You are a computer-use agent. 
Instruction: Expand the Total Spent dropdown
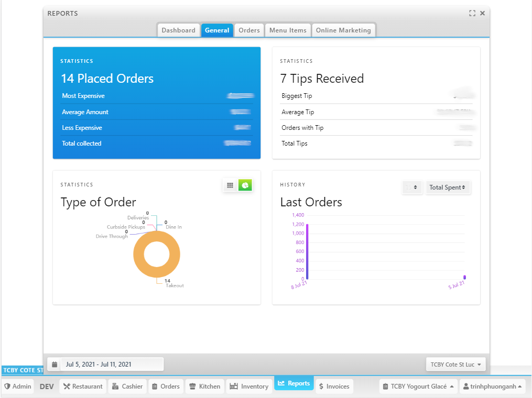(448, 187)
